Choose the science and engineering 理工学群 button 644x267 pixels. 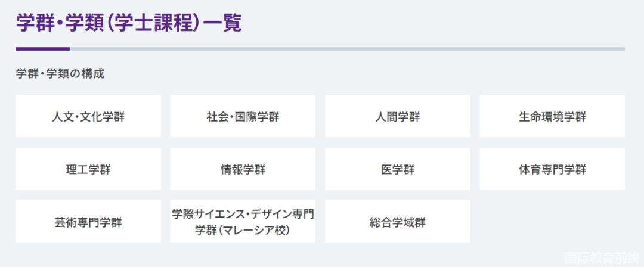[88, 169]
